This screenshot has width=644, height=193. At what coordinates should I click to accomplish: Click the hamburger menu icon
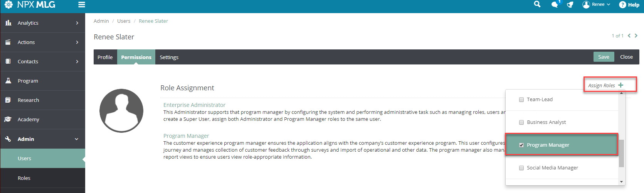pyautogui.click(x=81, y=5)
